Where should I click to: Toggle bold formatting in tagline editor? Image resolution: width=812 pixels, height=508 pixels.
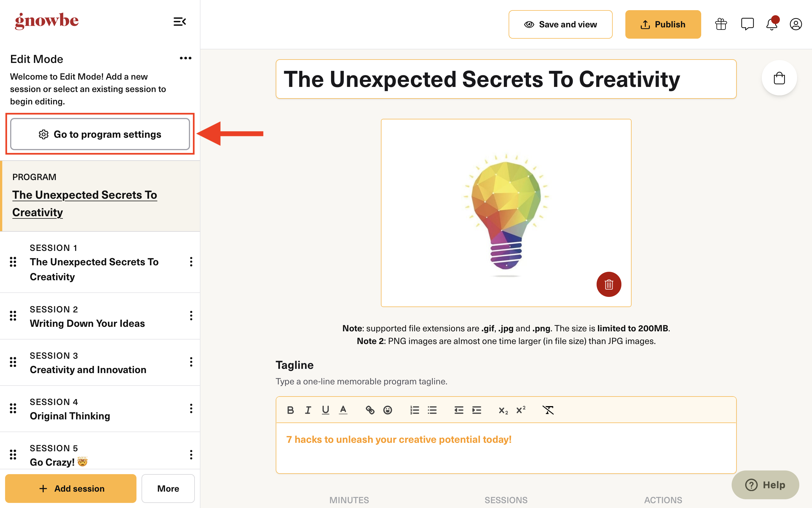(291, 410)
